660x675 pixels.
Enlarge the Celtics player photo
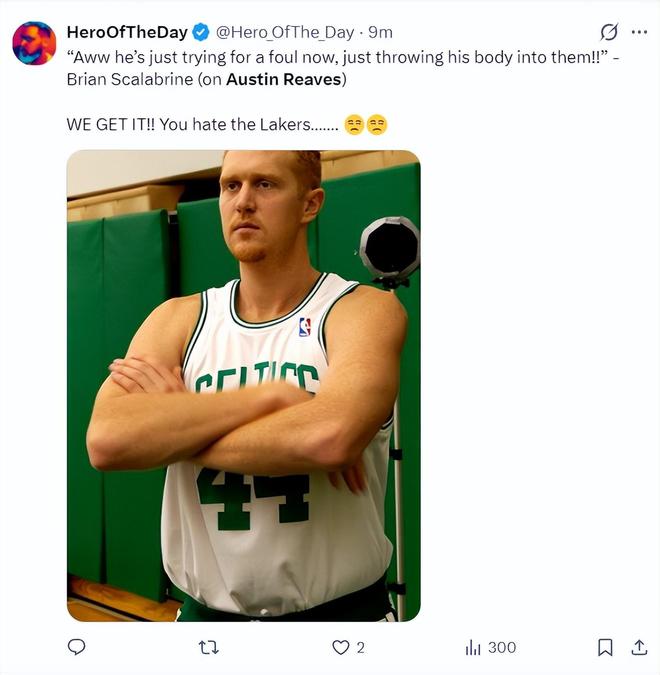coord(243,385)
